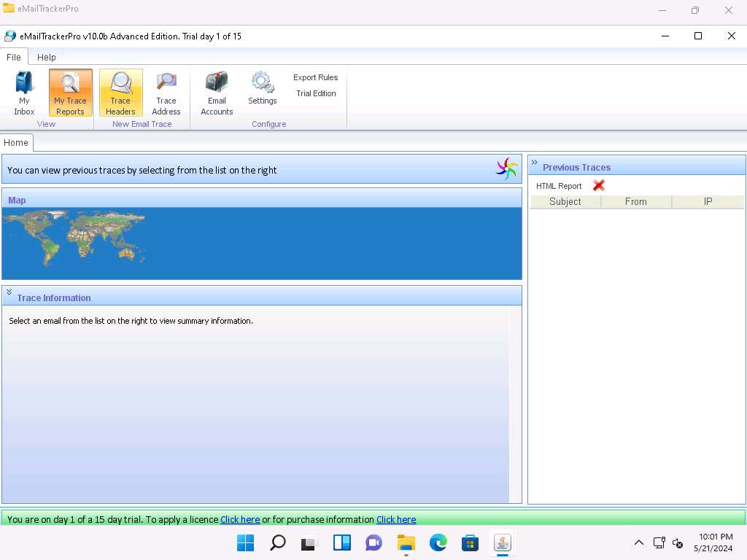Open the File menu tab
The image size is (747, 560).
tap(13, 57)
